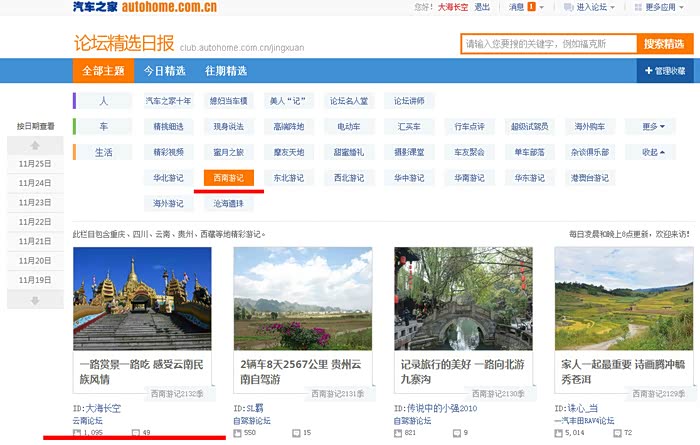This screenshot has height=445, width=700.
Task: Click the grid icon beside 更多应用
Action: point(637,7)
